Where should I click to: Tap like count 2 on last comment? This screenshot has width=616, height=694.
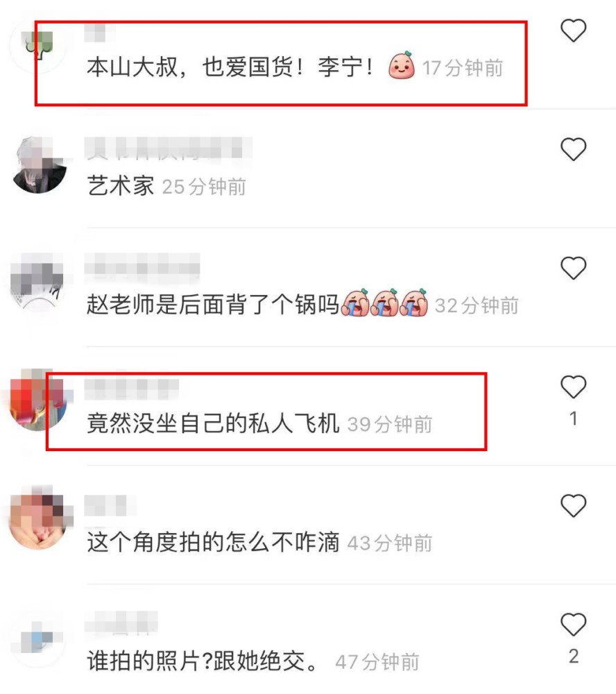pyautogui.click(x=574, y=656)
